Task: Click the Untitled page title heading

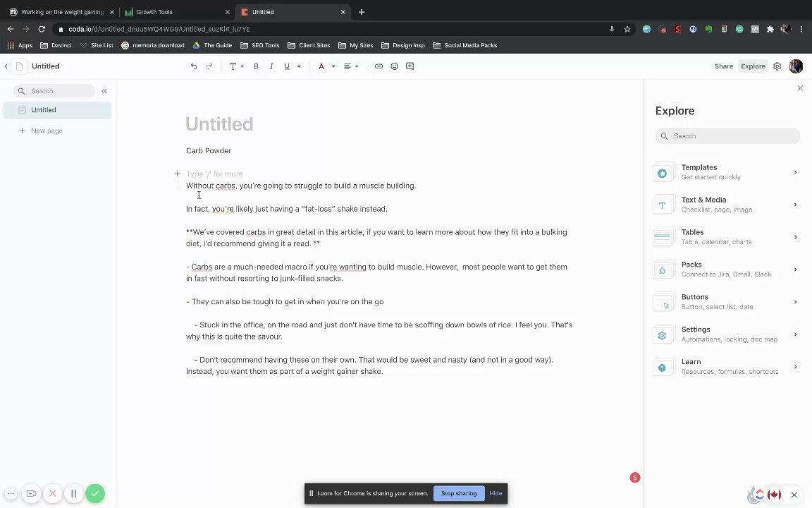Action: (220, 124)
